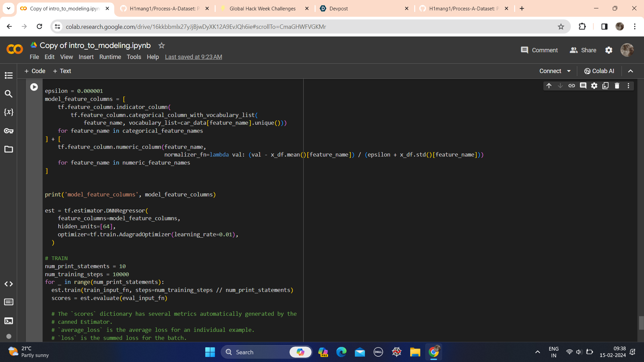Expand the Connect options dropdown arrow
This screenshot has height=362, width=644.
[x=569, y=71]
